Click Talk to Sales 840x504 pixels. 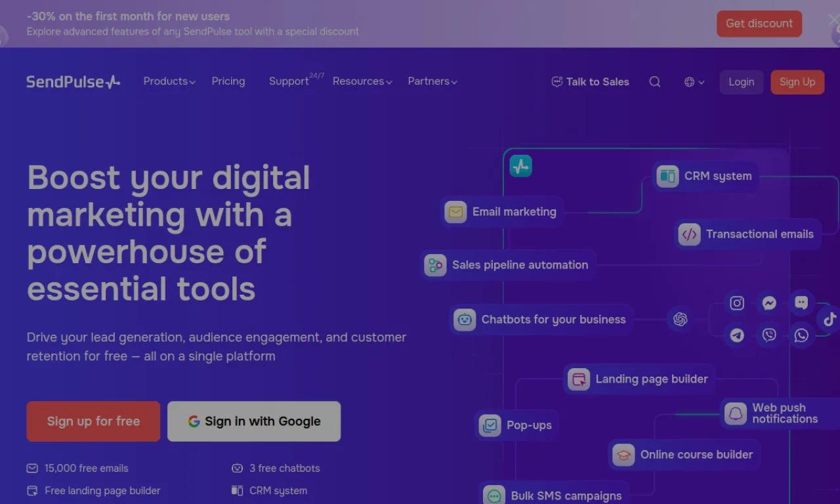click(590, 82)
